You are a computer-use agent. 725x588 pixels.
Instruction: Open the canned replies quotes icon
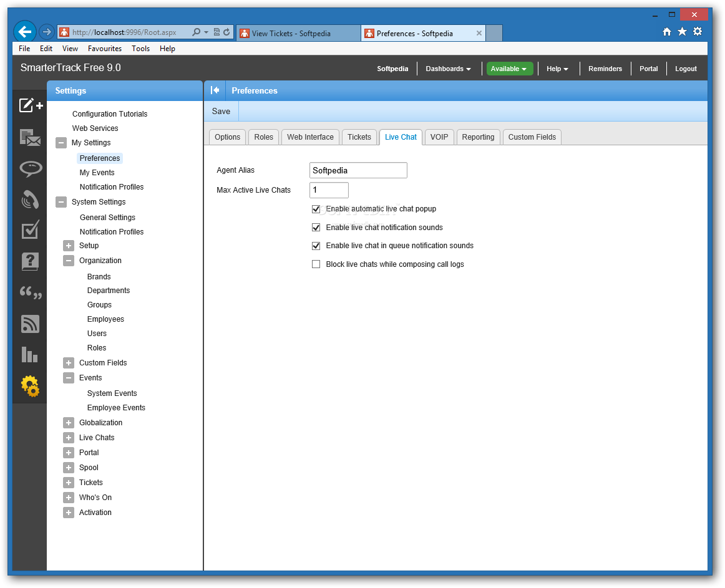tap(31, 292)
